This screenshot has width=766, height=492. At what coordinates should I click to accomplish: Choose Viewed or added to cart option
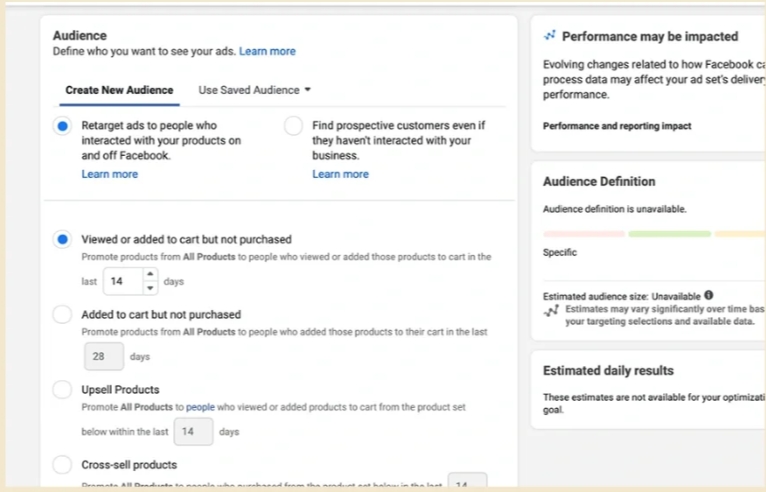point(63,239)
